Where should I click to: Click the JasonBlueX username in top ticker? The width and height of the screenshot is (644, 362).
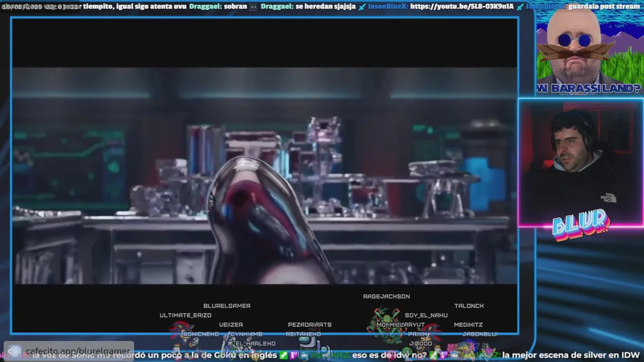coord(387,7)
